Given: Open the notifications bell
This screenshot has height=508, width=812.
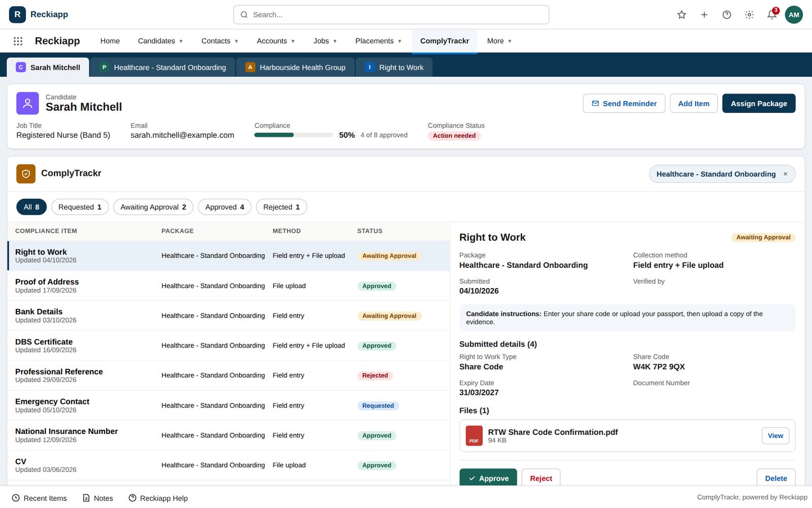Looking at the screenshot, I should pyautogui.click(x=772, y=15).
